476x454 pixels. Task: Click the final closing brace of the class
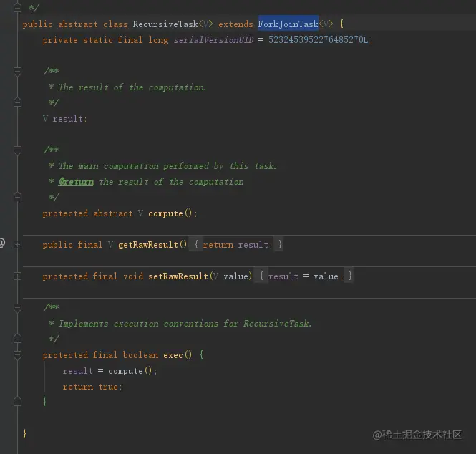click(x=24, y=433)
